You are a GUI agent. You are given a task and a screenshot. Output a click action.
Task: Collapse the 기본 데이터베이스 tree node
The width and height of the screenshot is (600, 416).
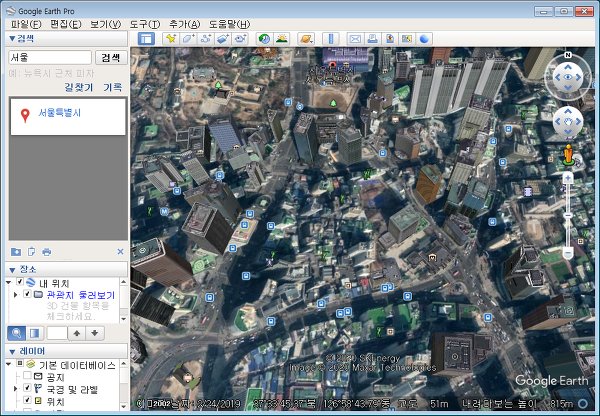8,364
